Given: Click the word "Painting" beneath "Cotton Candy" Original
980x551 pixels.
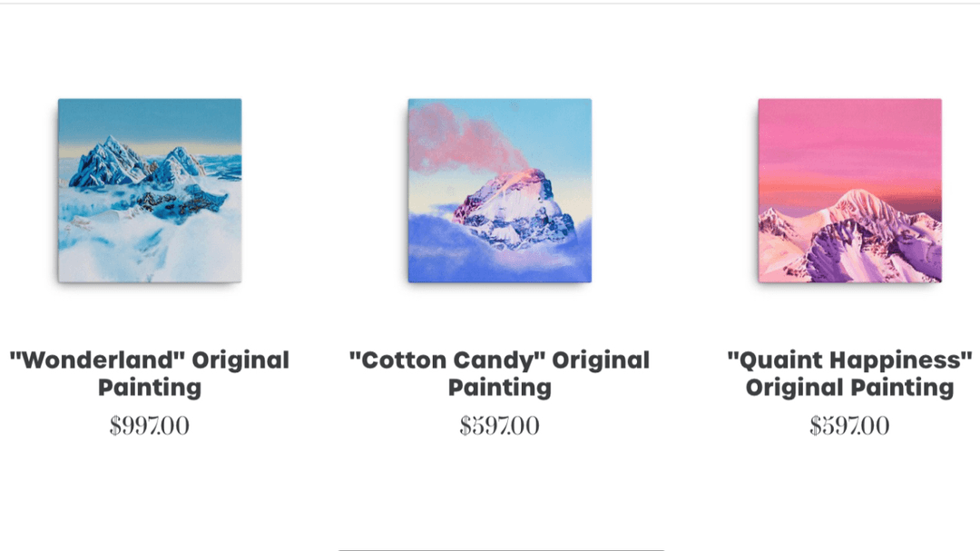Looking at the screenshot, I should pyautogui.click(x=499, y=388).
